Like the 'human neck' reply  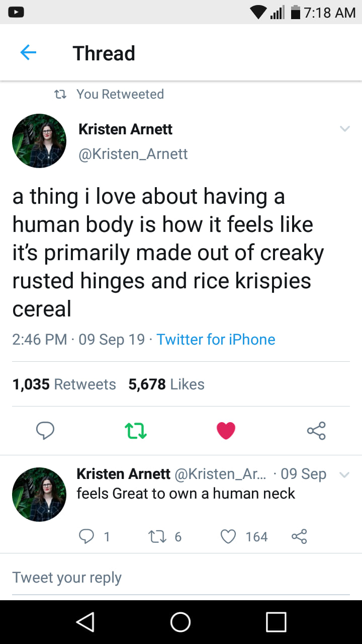tap(229, 537)
